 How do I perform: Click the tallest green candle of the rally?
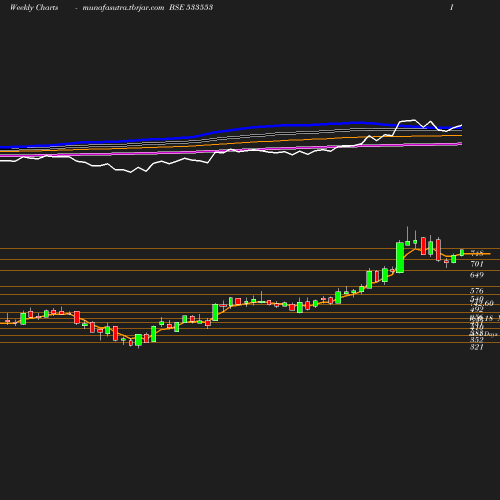(400, 258)
